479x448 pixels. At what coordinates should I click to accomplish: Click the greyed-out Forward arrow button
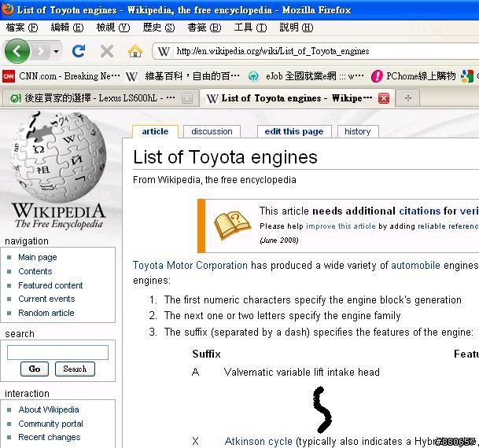(x=40, y=51)
